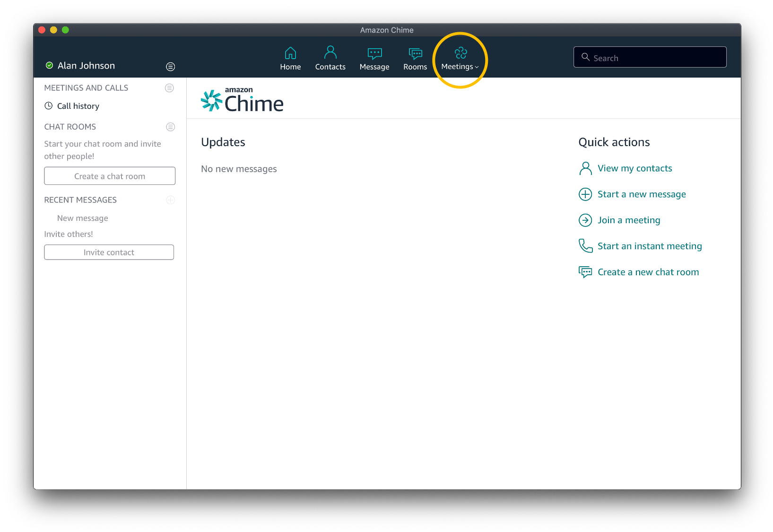Click the RECENT MESSAGES section heading
This screenshot has height=532, width=773.
point(80,200)
